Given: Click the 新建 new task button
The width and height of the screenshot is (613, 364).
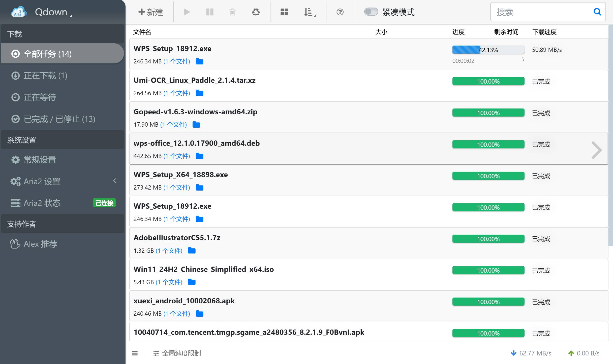Looking at the screenshot, I should pyautogui.click(x=151, y=12).
